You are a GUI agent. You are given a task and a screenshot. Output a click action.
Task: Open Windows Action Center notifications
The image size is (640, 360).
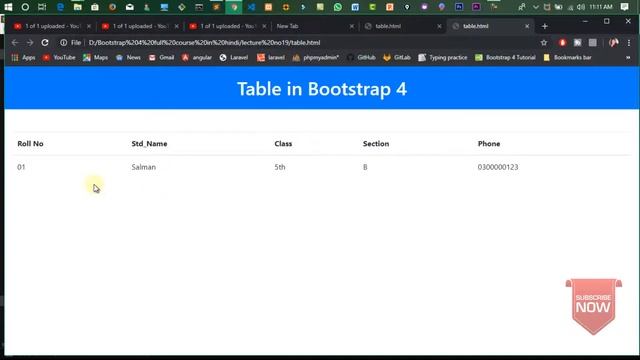[624, 7]
